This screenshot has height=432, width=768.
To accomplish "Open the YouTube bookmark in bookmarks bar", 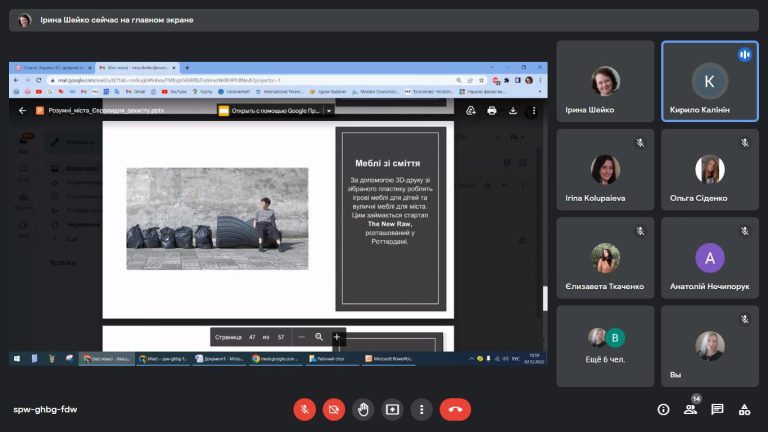I will (174, 92).
